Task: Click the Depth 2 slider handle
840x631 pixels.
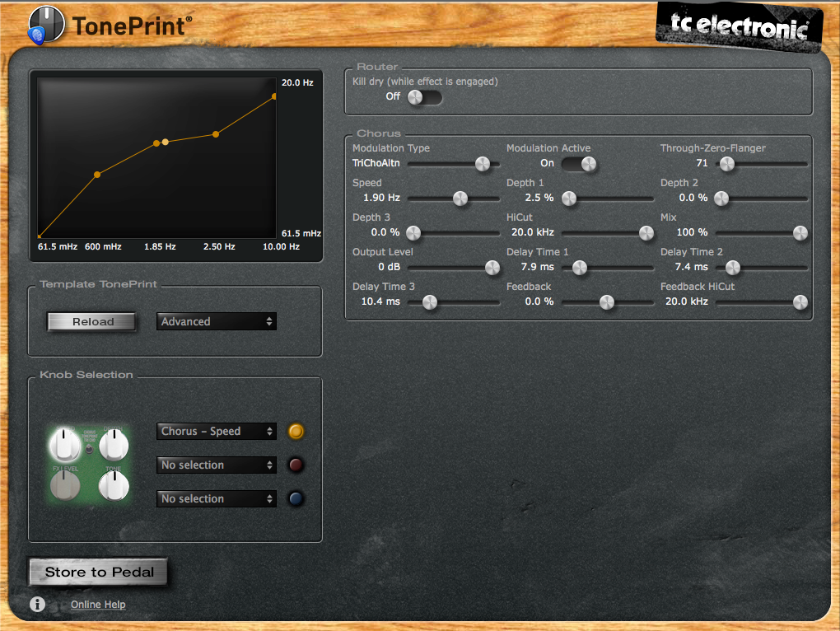Action: (721, 199)
